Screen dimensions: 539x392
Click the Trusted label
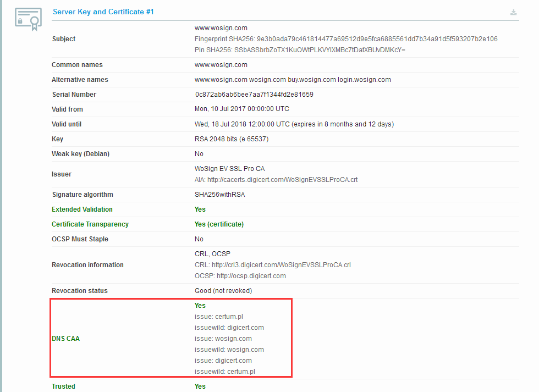point(63,387)
